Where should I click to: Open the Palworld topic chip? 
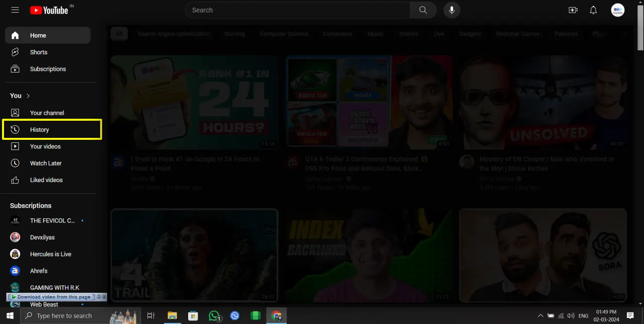pos(566,34)
